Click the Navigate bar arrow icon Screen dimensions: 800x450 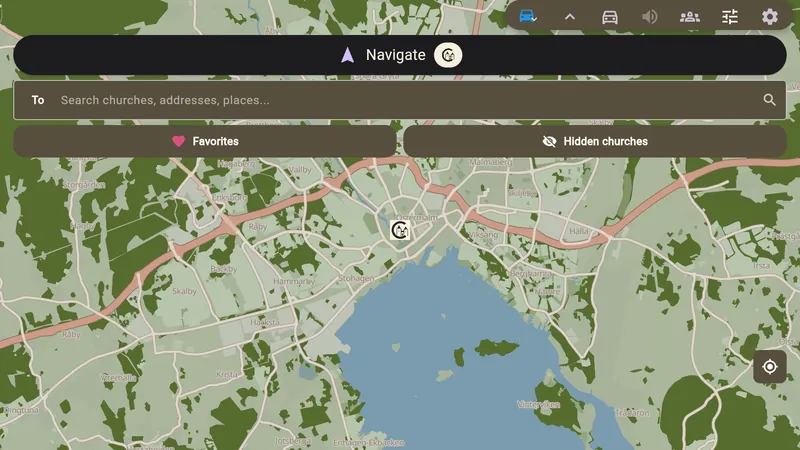tap(347, 55)
